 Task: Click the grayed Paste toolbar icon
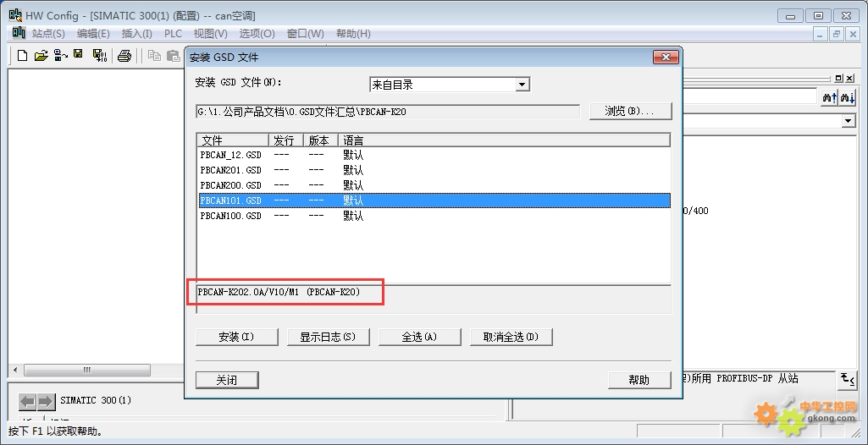point(174,55)
